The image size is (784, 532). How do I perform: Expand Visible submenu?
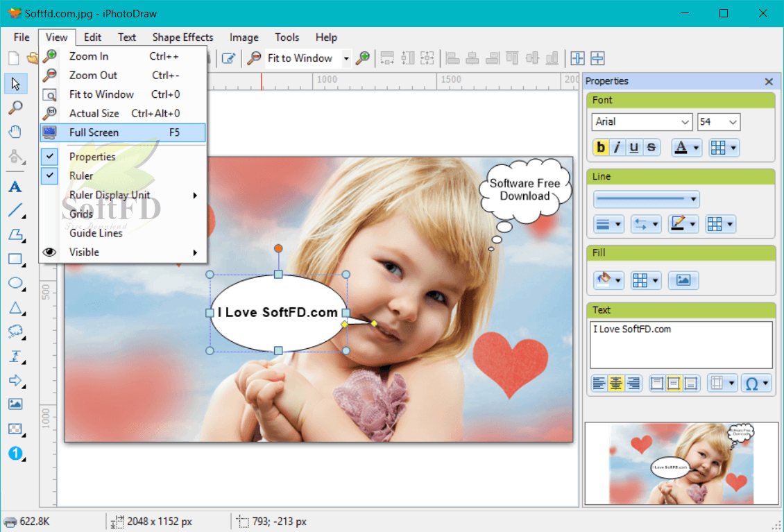[123, 252]
